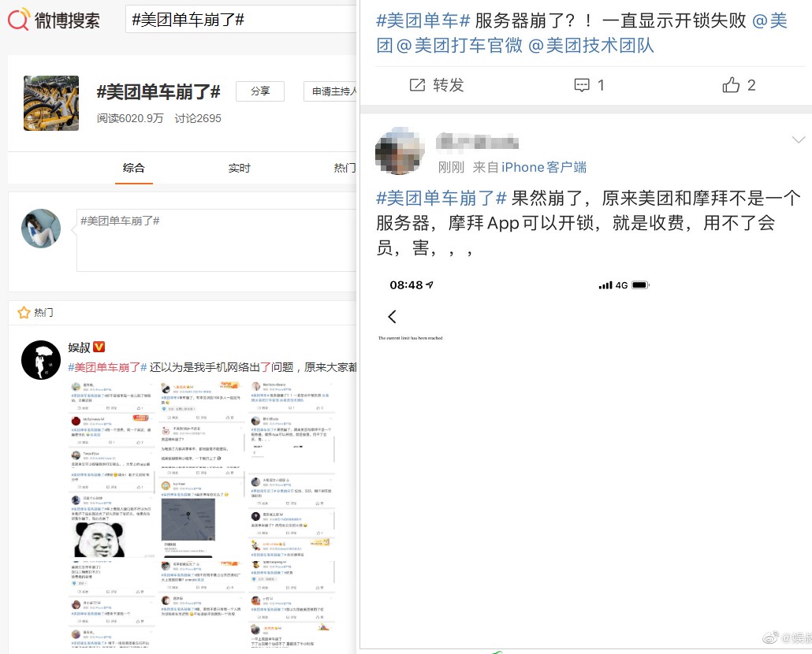Click the #美团单车崩了# topic title heading
The image size is (812, 654).
point(158,92)
